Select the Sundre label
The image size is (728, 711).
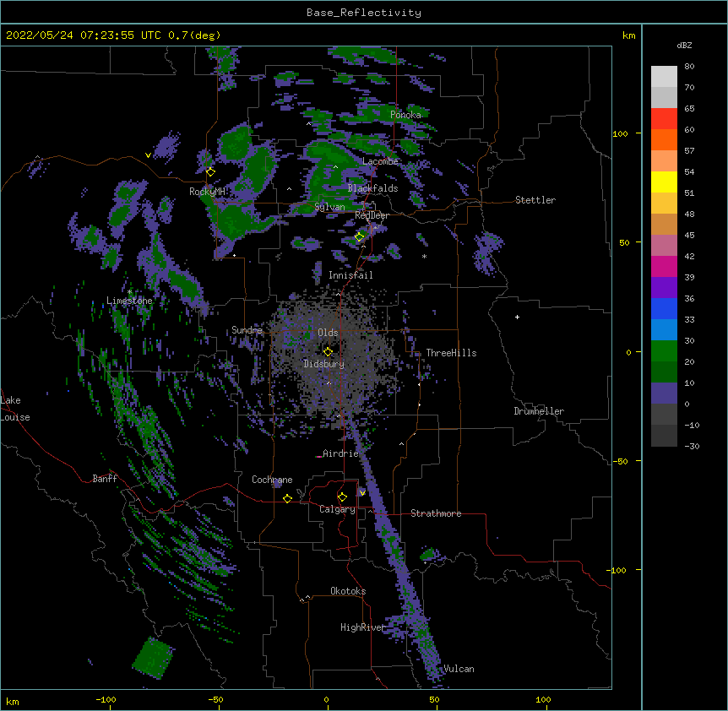[x=247, y=330]
